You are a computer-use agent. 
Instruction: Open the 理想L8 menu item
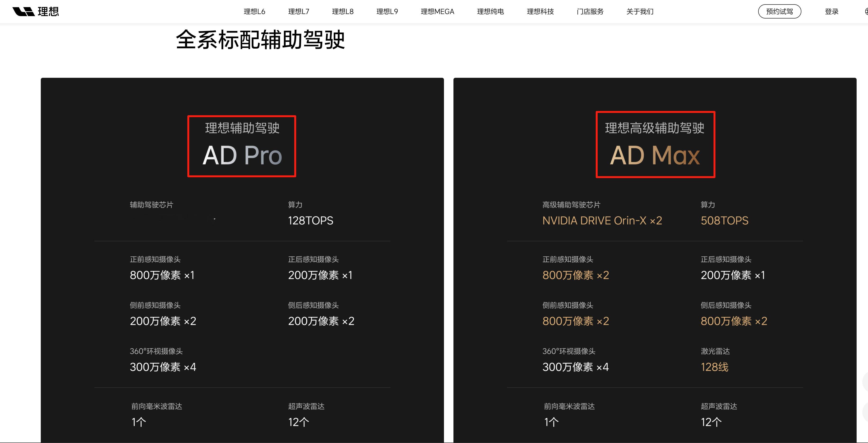[x=343, y=11]
